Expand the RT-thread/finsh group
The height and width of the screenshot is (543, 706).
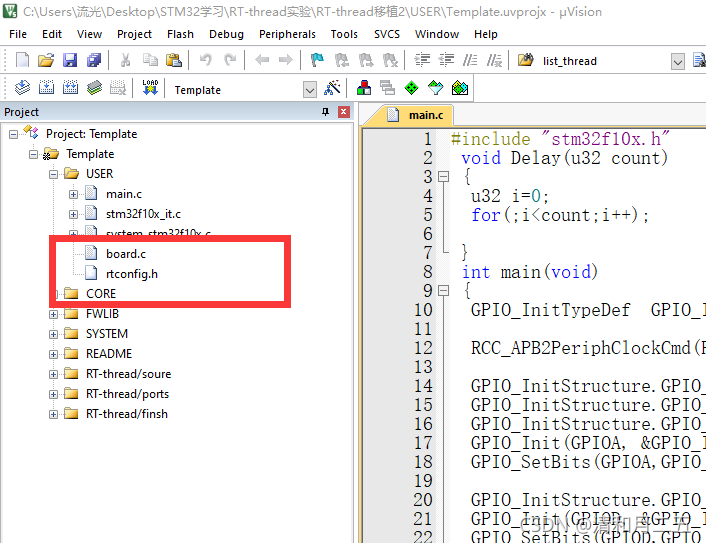(53, 414)
